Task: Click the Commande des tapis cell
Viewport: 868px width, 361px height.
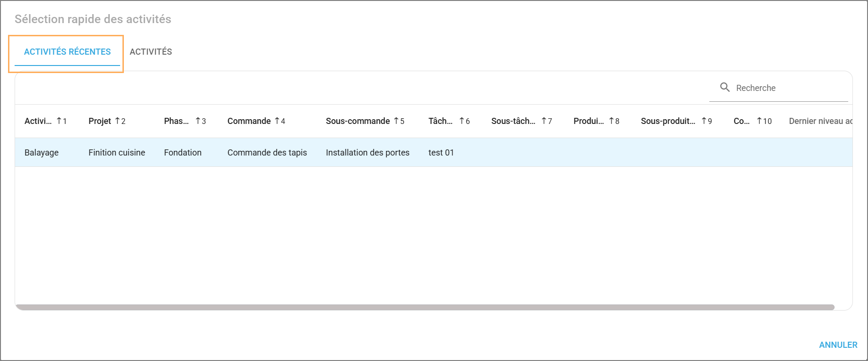Action: coord(267,153)
